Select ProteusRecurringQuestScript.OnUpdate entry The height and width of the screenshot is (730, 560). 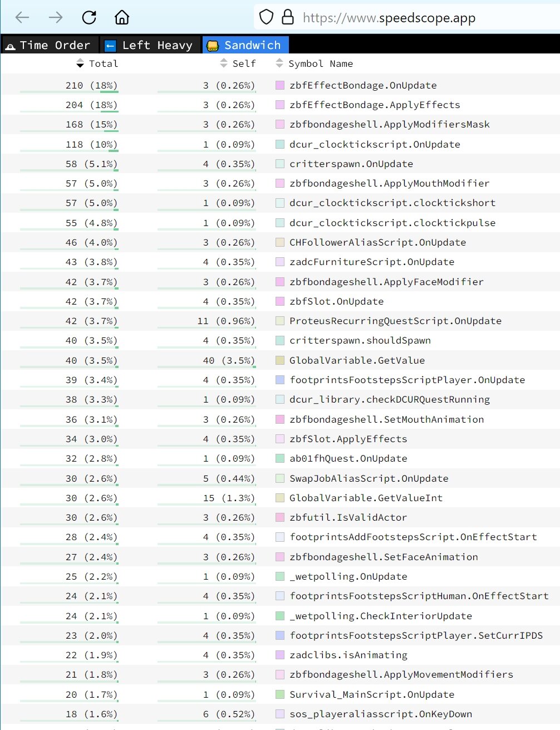pyautogui.click(x=395, y=321)
